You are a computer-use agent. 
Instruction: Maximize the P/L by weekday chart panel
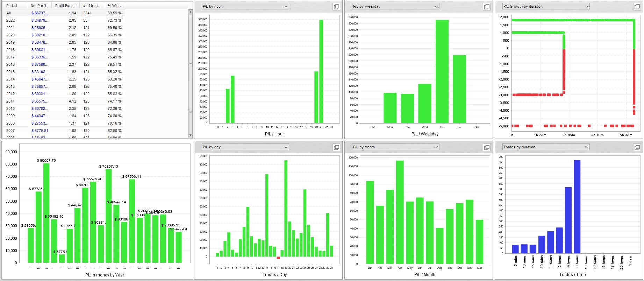(487, 7)
